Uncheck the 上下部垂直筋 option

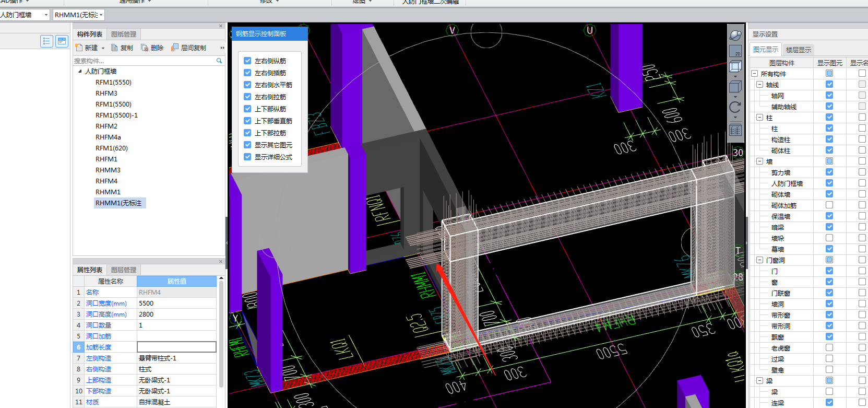tap(247, 121)
